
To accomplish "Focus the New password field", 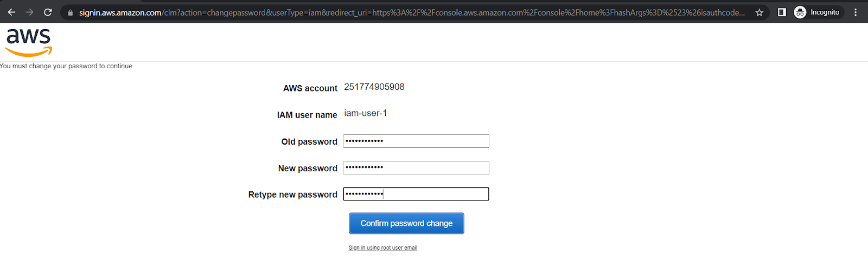I will [x=416, y=167].
